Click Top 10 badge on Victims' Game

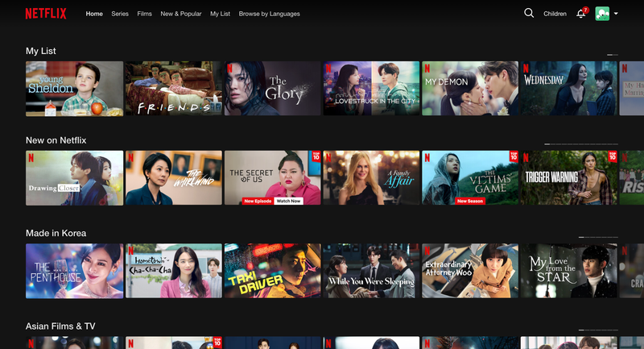[x=514, y=156]
